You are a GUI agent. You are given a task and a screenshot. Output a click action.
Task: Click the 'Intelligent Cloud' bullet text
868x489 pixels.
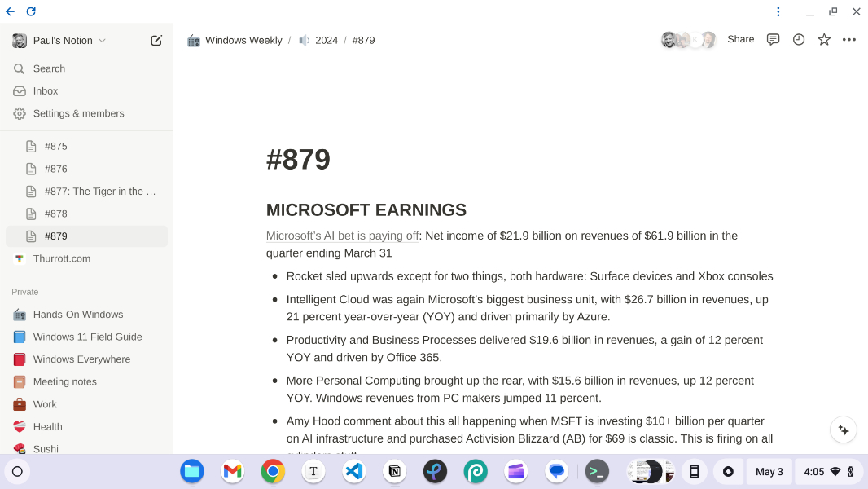pos(527,308)
